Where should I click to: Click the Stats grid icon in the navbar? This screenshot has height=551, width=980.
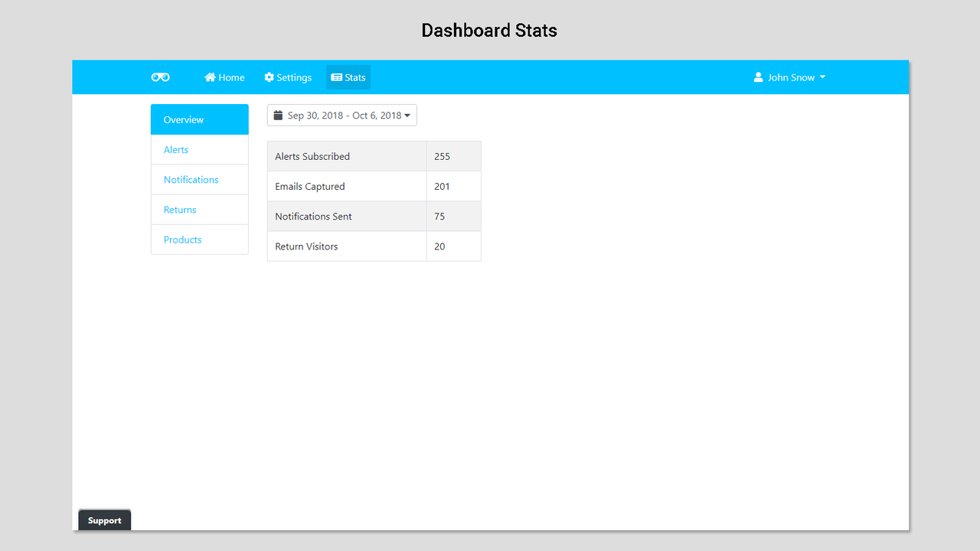click(x=335, y=77)
